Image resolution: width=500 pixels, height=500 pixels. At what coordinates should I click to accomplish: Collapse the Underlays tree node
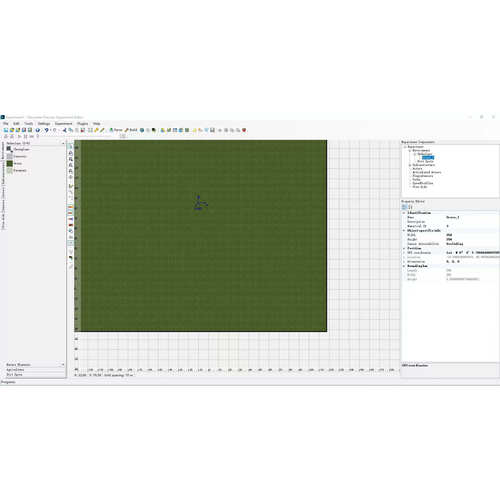coord(415,154)
